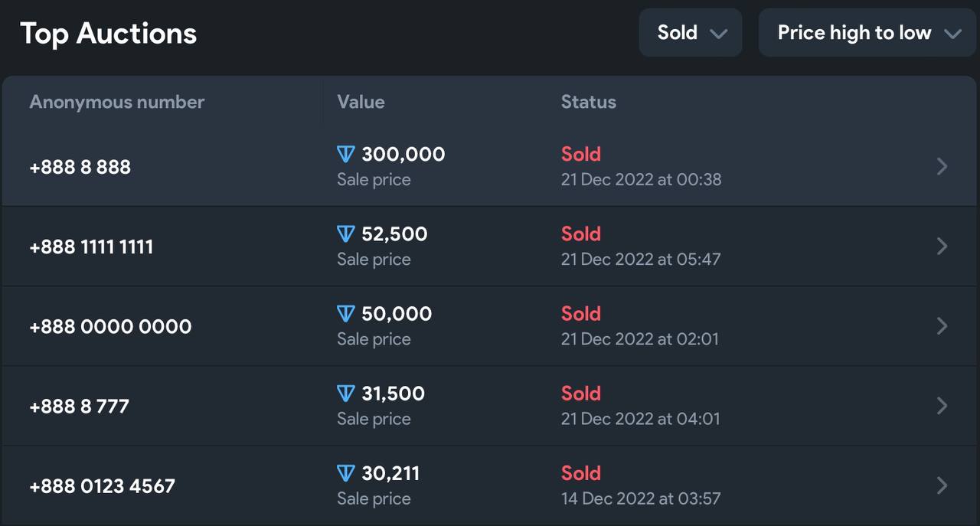This screenshot has height=526, width=980.
Task: Open the +888 0123 4567 number
Action: 102,485
